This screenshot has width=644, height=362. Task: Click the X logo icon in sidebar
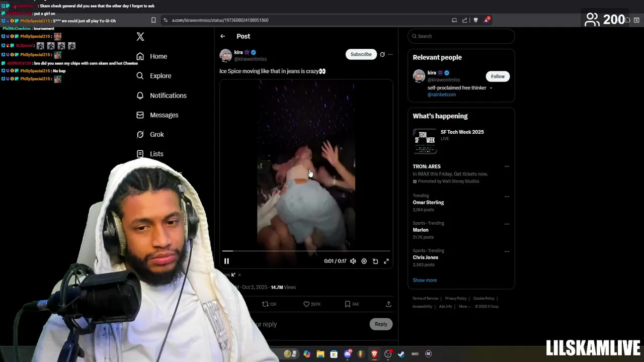140,36
